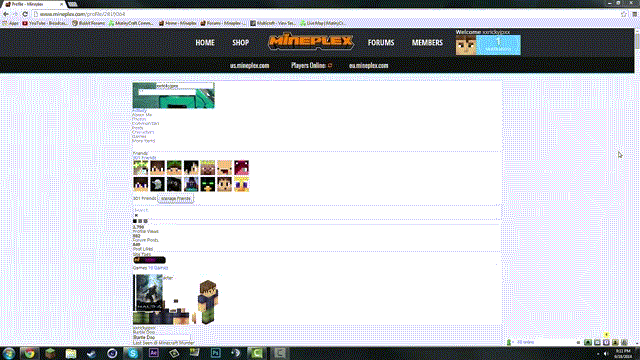The width and height of the screenshot is (640, 360).
Task: Click the us.mineplex.com server link
Action: (x=249, y=65)
